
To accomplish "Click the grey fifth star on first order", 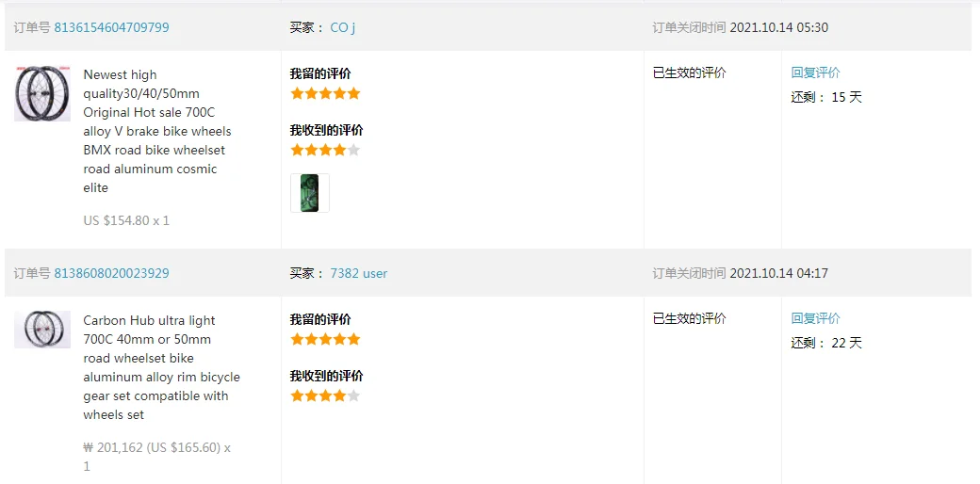I will click(353, 150).
